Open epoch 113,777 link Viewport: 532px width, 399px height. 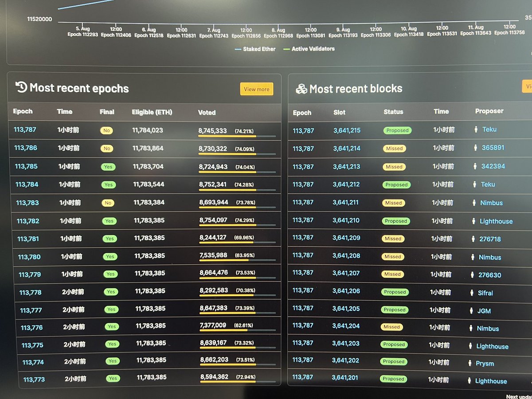pyautogui.click(x=31, y=310)
